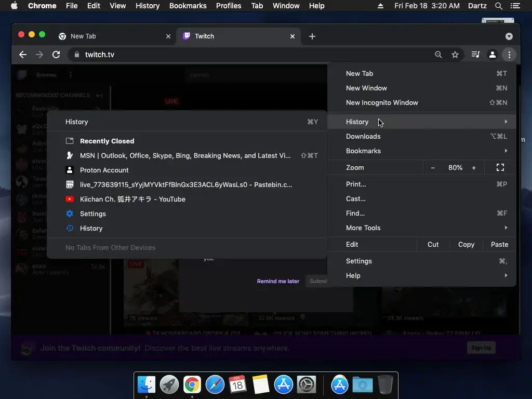Click Copy in the Edit row
This screenshot has width=532, height=399.
[466, 245]
